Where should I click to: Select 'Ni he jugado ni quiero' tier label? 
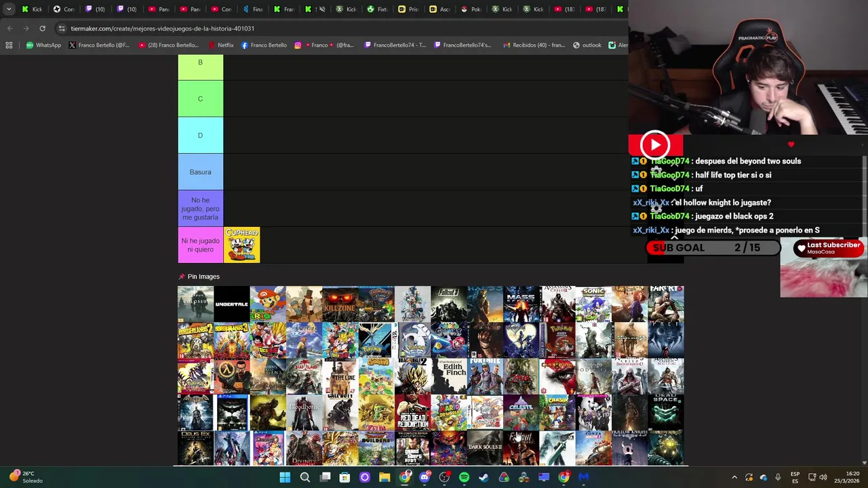coord(200,245)
